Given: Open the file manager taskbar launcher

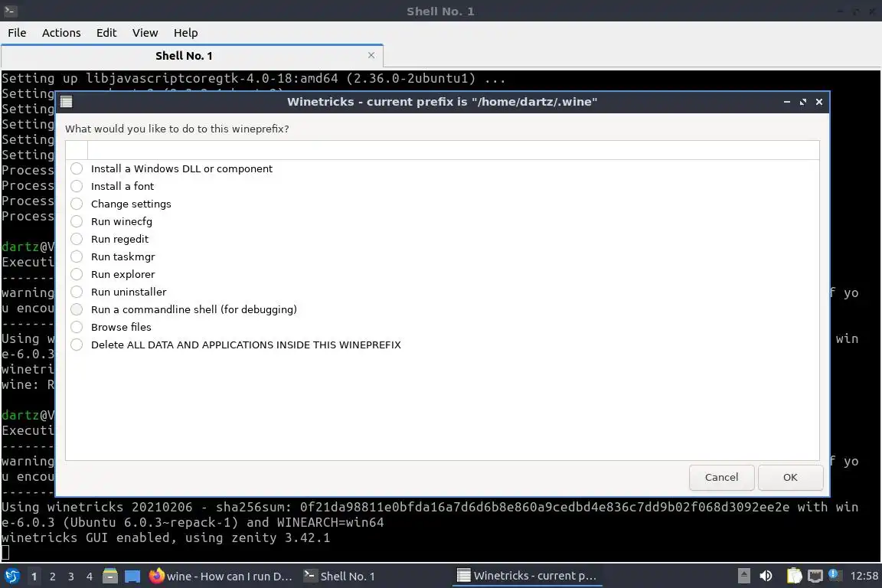Looking at the screenshot, I should [110, 576].
